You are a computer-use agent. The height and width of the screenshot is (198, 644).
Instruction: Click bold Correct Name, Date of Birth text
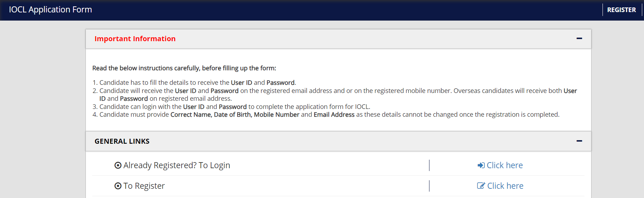(x=211, y=115)
